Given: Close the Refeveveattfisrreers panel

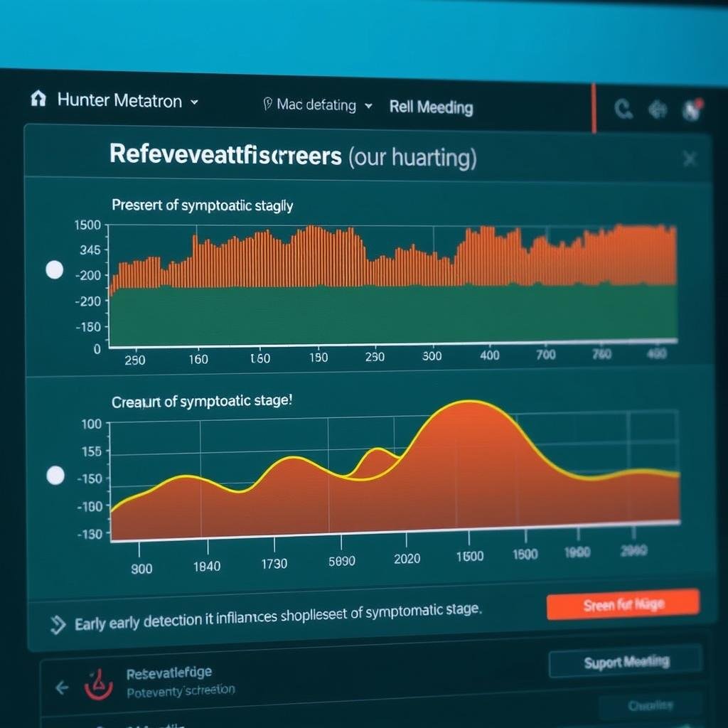Looking at the screenshot, I should [689, 159].
